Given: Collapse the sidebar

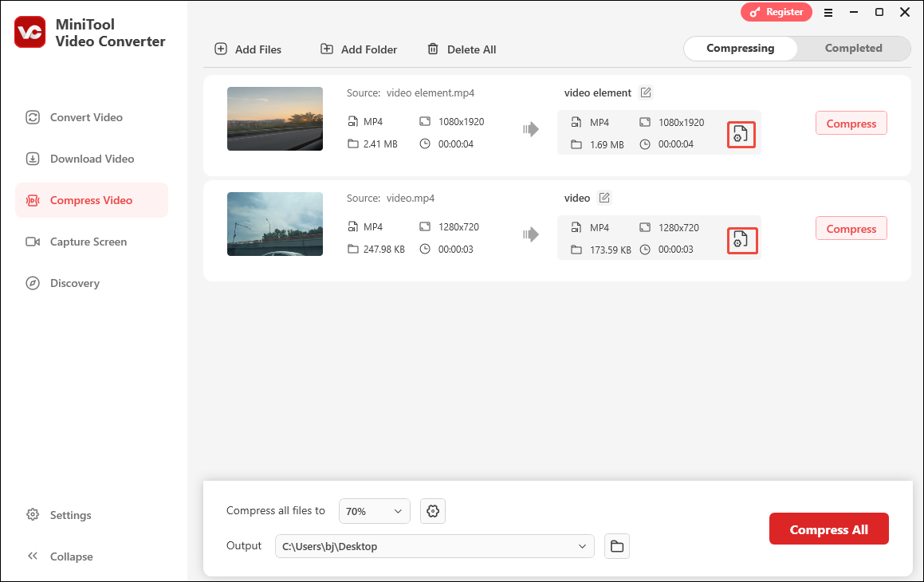Looking at the screenshot, I should pyautogui.click(x=60, y=556).
